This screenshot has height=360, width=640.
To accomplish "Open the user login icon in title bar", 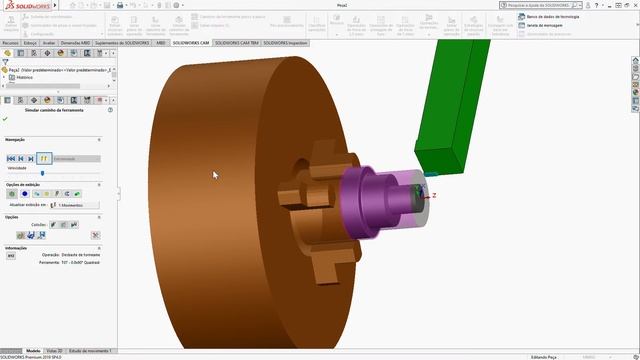I will [x=588, y=5].
